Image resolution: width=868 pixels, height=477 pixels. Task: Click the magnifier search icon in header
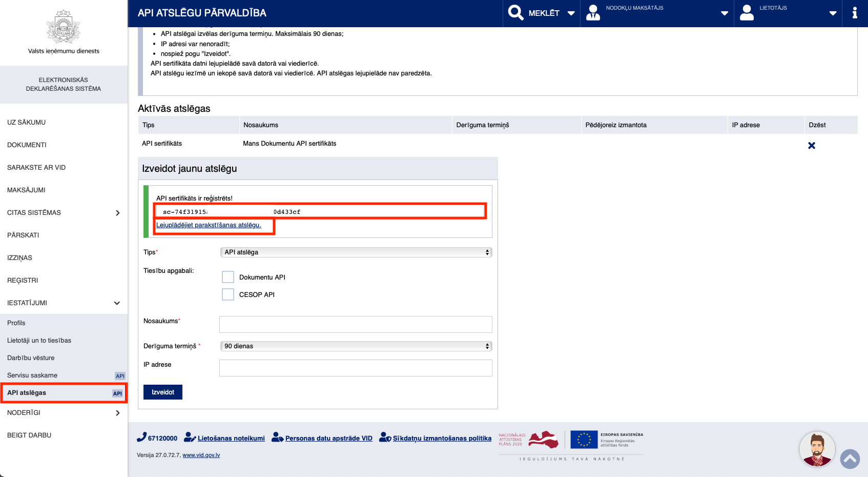point(515,12)
